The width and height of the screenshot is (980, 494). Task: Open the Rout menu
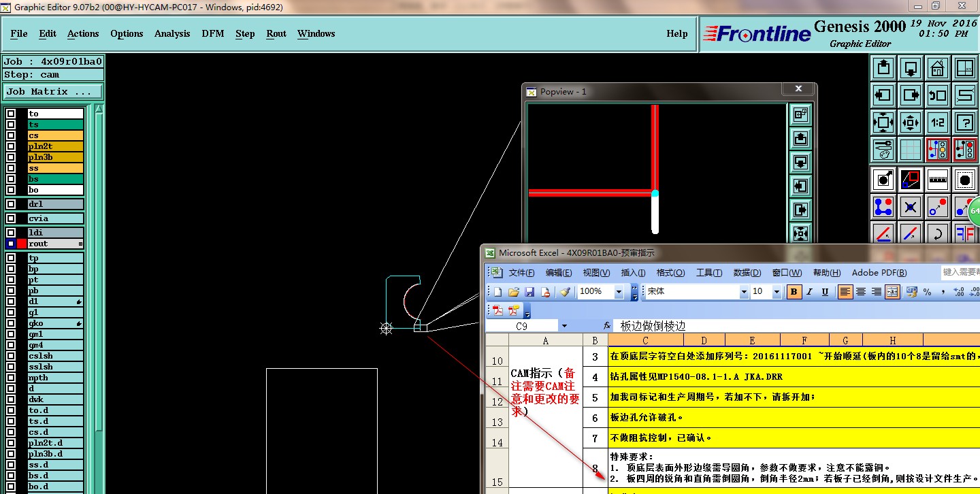276,33
